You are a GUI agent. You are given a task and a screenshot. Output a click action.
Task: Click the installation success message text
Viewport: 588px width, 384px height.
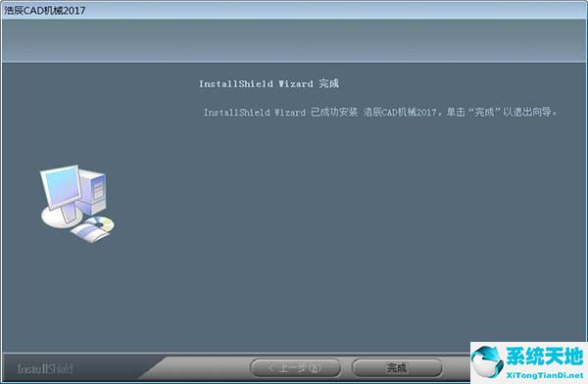(x=380, y=112)
